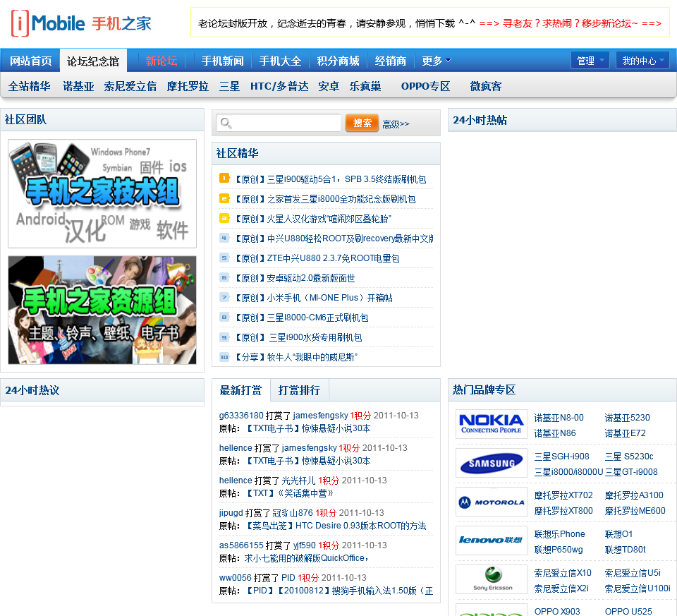
Task: Open the HTC/多普达 sub-navigation link
Action: 279,86
